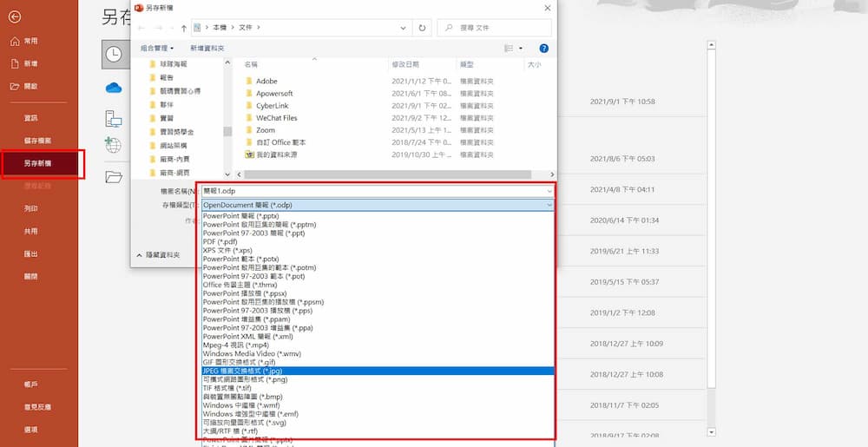Open the 組合管理 dropdown menu

157,49
